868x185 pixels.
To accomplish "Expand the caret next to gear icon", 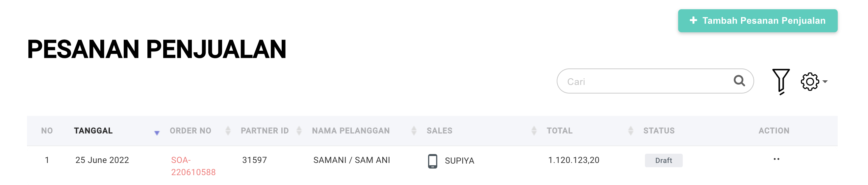I will tap(825, 82).
